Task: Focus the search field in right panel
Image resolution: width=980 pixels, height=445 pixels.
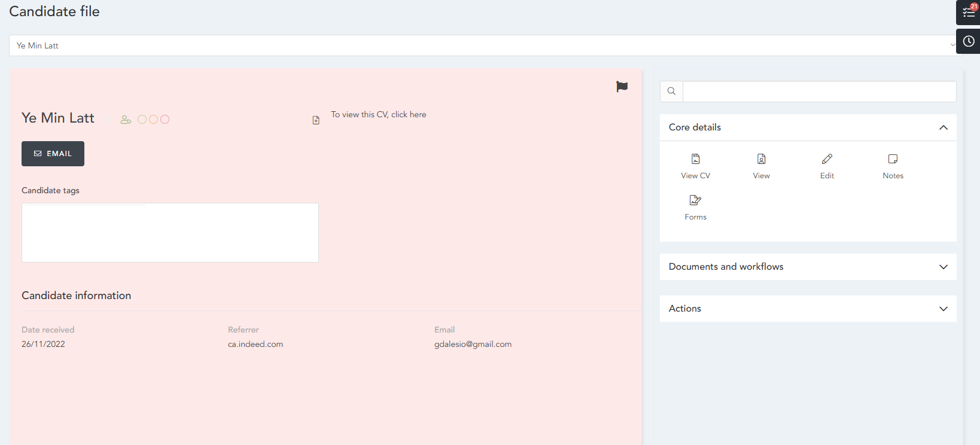Action: click(x=819, y=92)
